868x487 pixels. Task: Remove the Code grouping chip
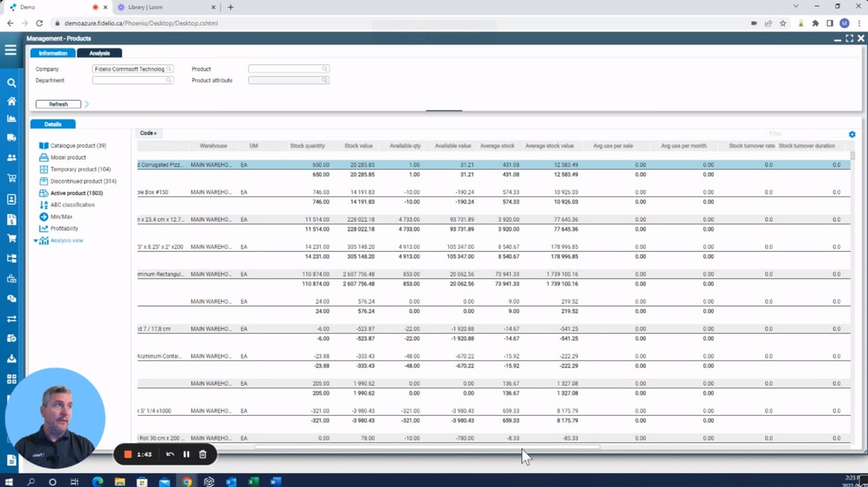point(155,134)
